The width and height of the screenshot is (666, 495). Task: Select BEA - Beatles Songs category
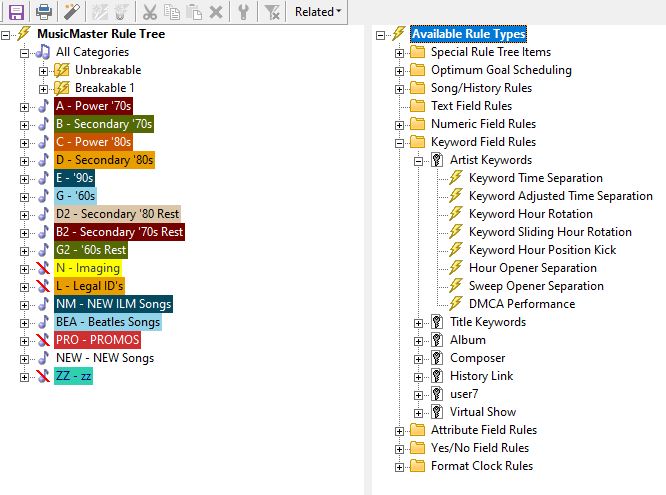pos(108,322)
